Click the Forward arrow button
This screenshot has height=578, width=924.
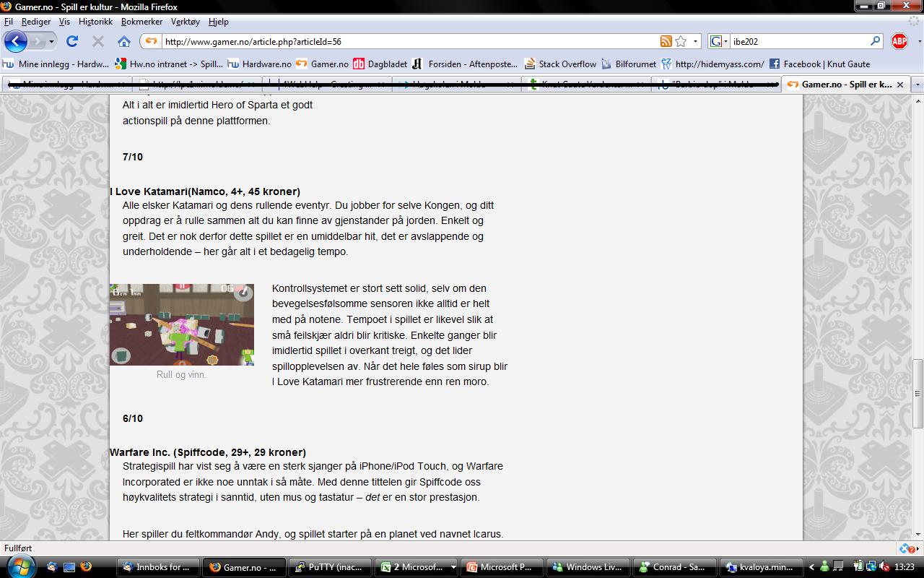(x=37, y=41)
